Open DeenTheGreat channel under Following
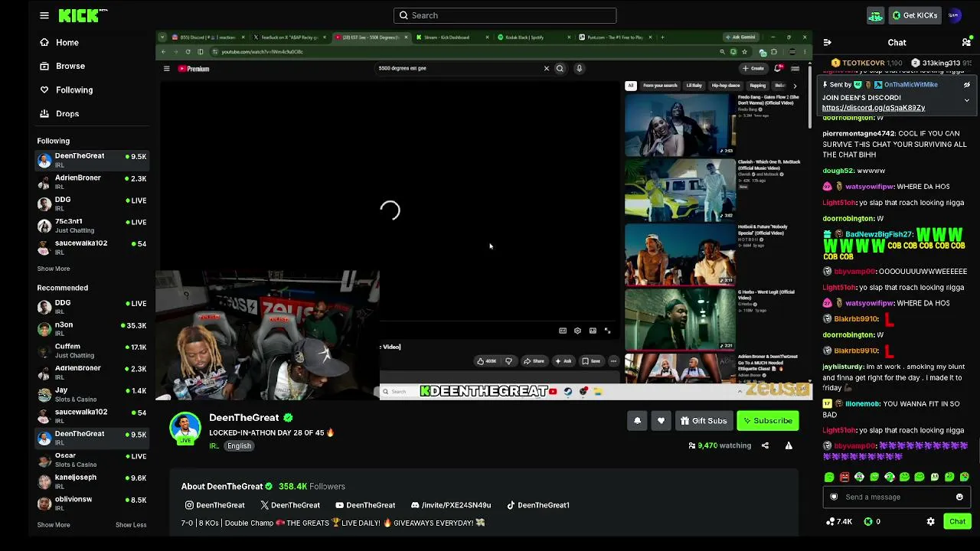This screenshot has height=551, width=980. [x=92, y=160]
